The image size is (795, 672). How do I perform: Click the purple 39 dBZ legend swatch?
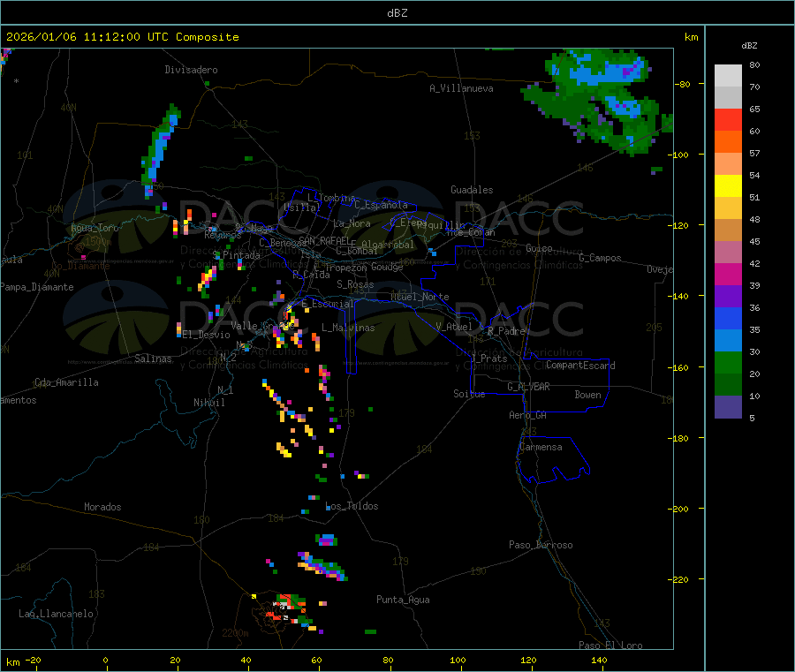coord(728,296)
